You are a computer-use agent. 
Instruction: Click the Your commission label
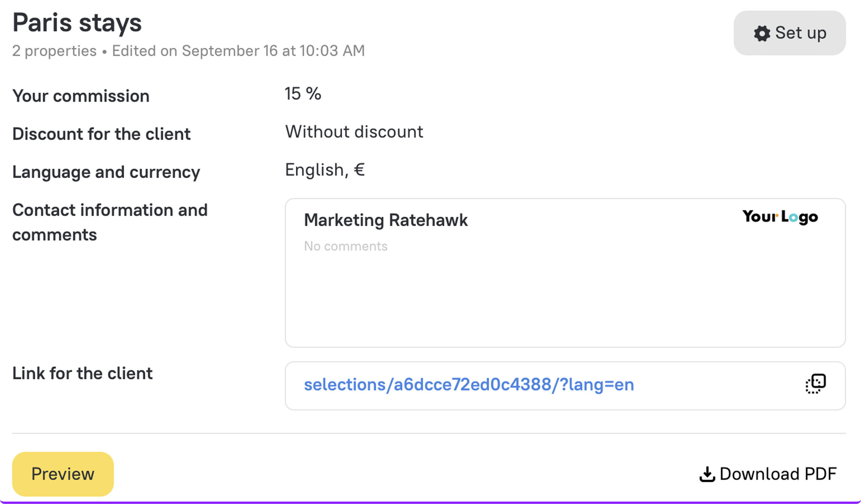coord(81,96)
